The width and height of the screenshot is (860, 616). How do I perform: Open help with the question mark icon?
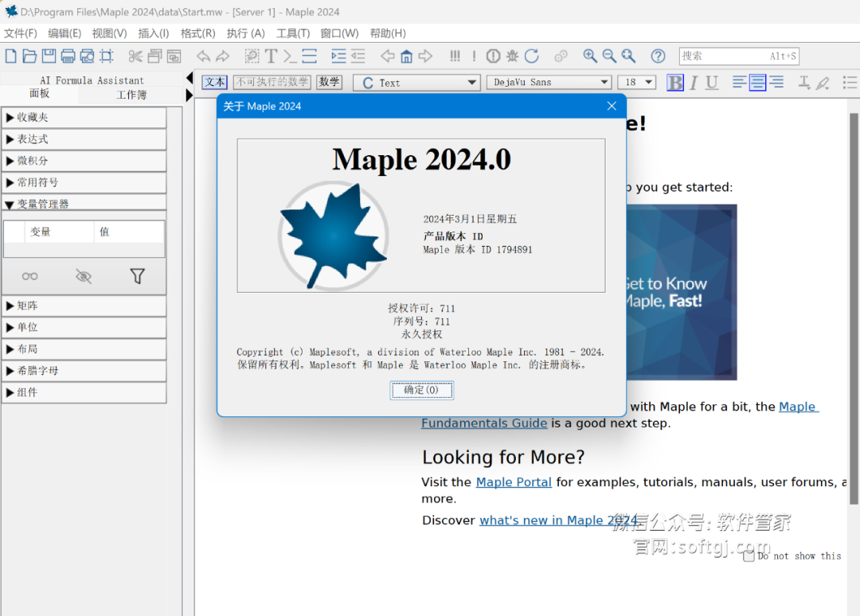[x=658, y=56]
